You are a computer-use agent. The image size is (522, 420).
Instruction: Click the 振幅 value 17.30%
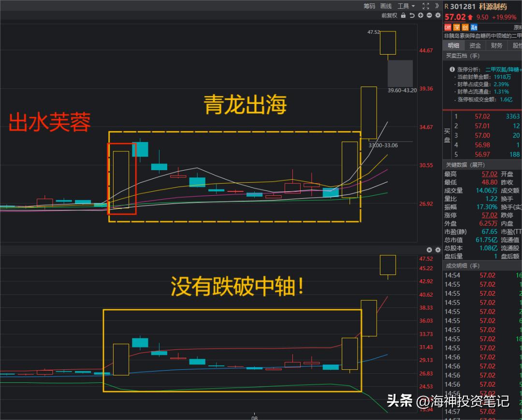click(x=487, y=207)
